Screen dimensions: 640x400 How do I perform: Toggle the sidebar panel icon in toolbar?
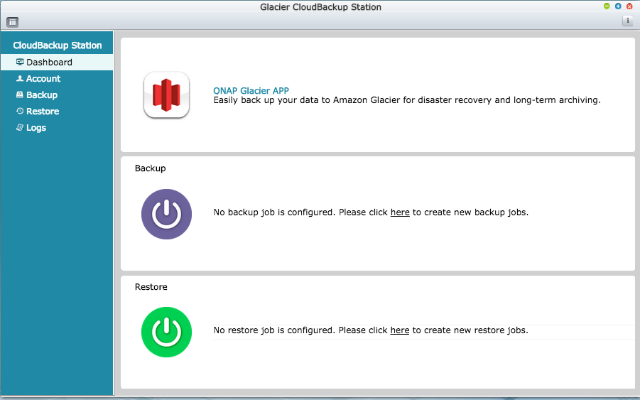click(12, 21)
